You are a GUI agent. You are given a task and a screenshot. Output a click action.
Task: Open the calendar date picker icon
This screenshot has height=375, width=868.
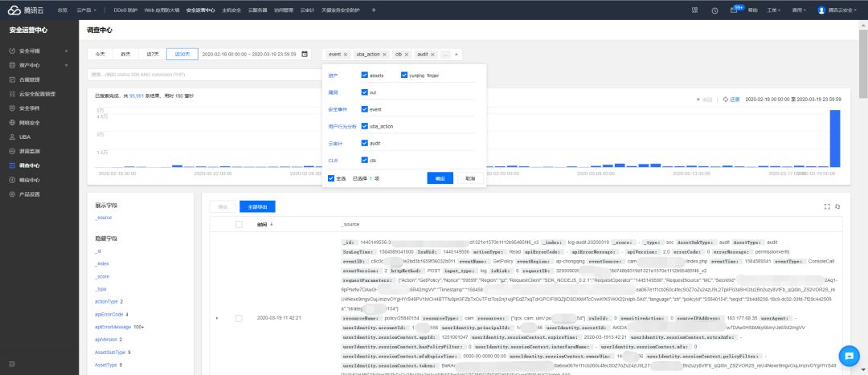coord(305,54)
